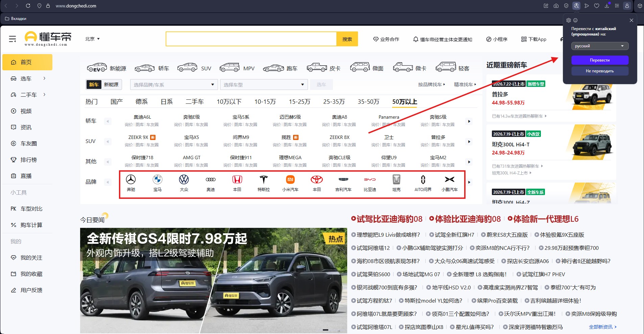Open the Tank 坦克 brand logo
This screenshot has height=334, width=644.
click(397, 180)
